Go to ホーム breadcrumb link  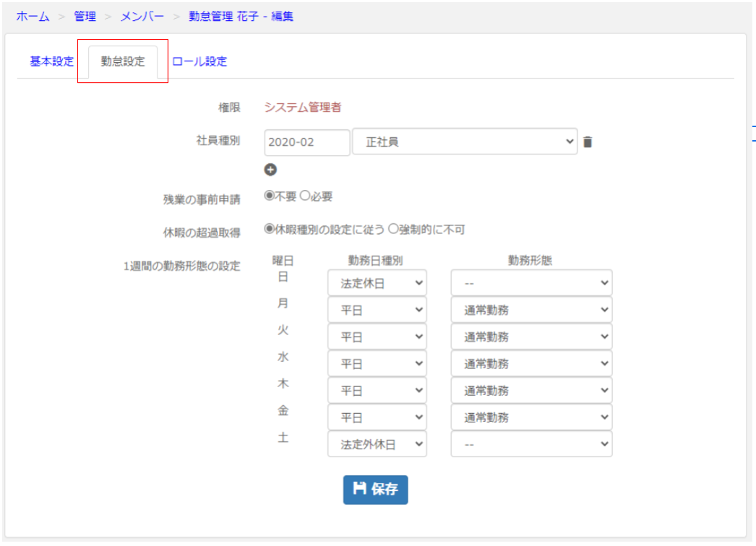click(33, 17)
